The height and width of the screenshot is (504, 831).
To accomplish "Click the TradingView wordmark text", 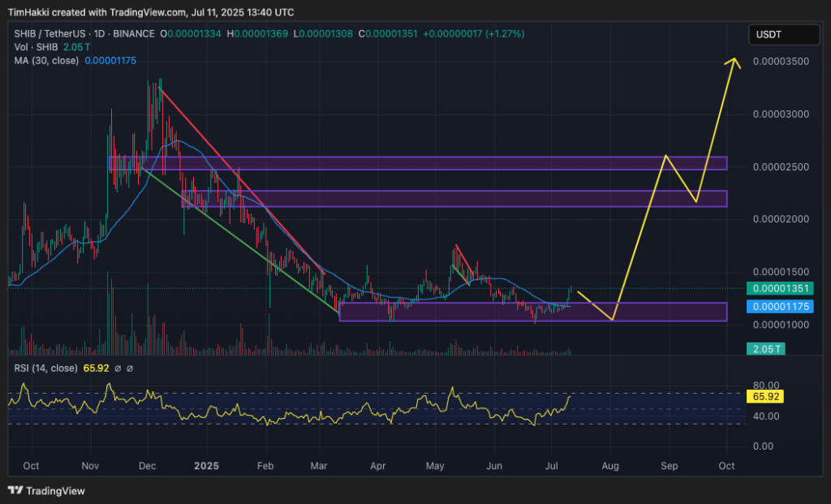I will (56, 491).
